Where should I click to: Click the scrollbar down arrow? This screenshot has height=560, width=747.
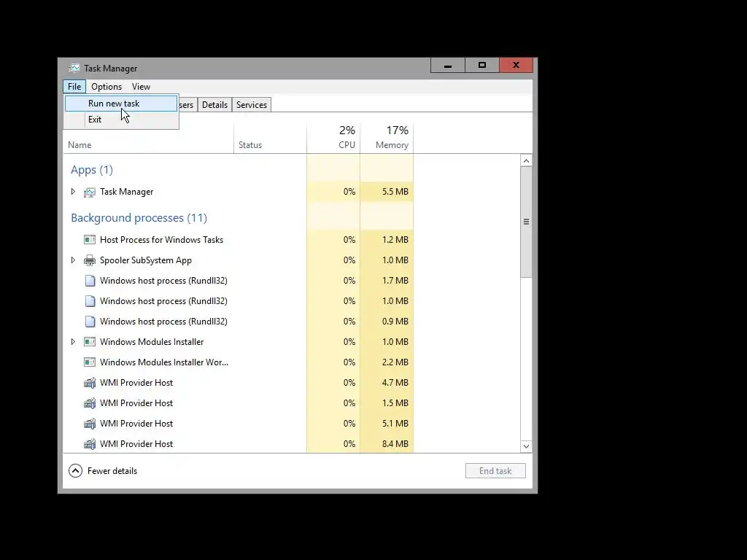click(x=526, y=446)
